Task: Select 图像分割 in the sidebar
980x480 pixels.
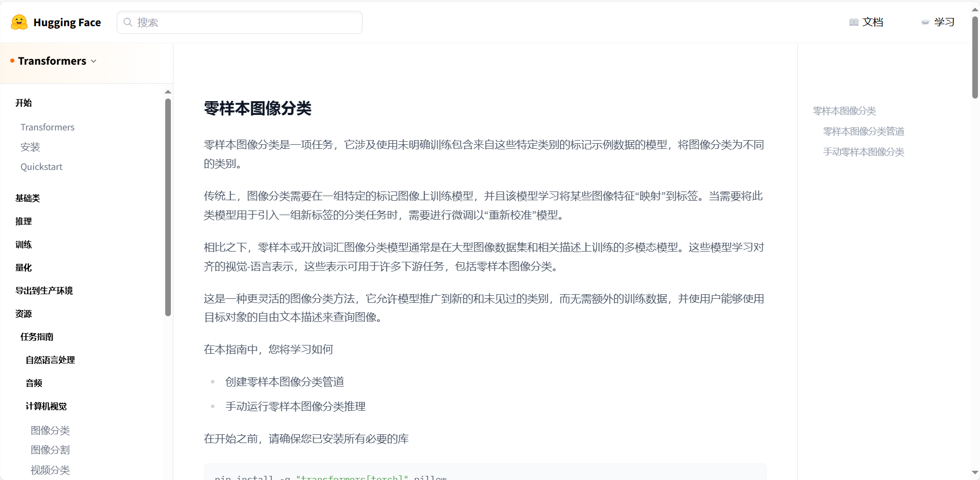Action: (x=50, y=450)
